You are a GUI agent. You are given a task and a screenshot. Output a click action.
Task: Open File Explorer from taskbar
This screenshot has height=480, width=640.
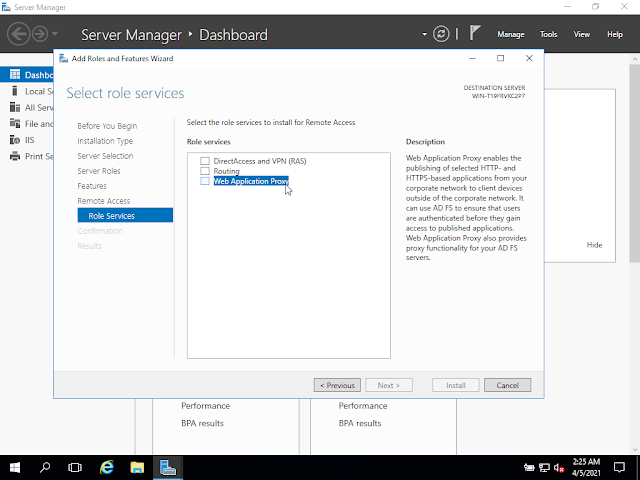[x=137, y=467]
